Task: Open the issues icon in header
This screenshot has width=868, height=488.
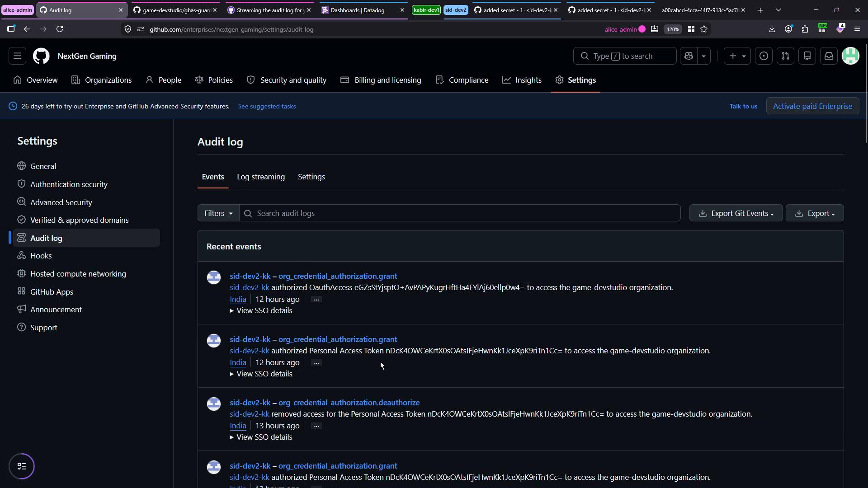Action: (764, 56)
